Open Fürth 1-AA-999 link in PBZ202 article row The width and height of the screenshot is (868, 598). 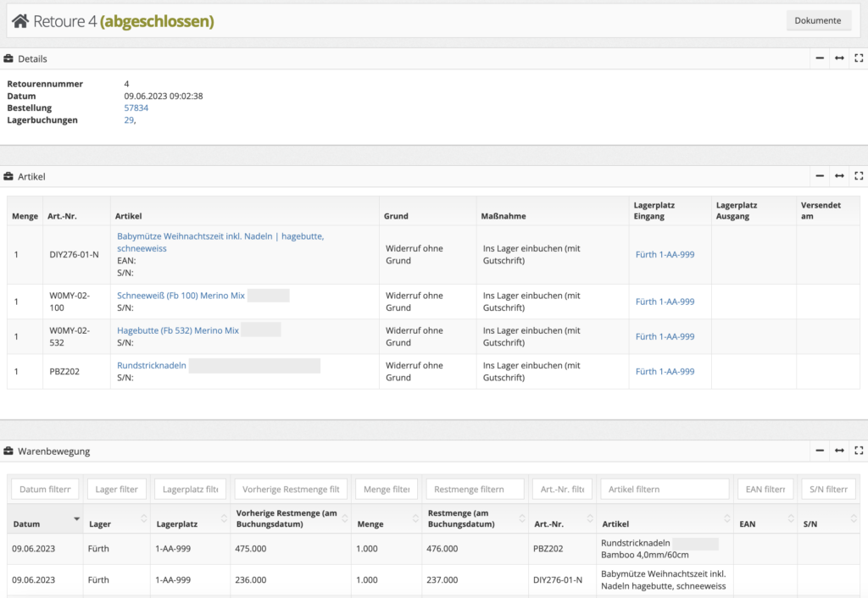pos(665,371)
